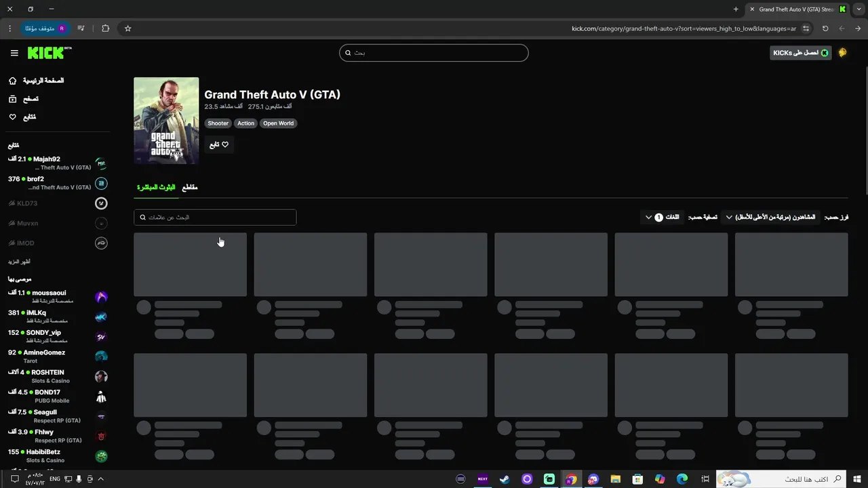Close the Grand Theft Auto V tab
Image resolution: width=868 pixels, height=488 pixels.
click(x=751, y=9)
